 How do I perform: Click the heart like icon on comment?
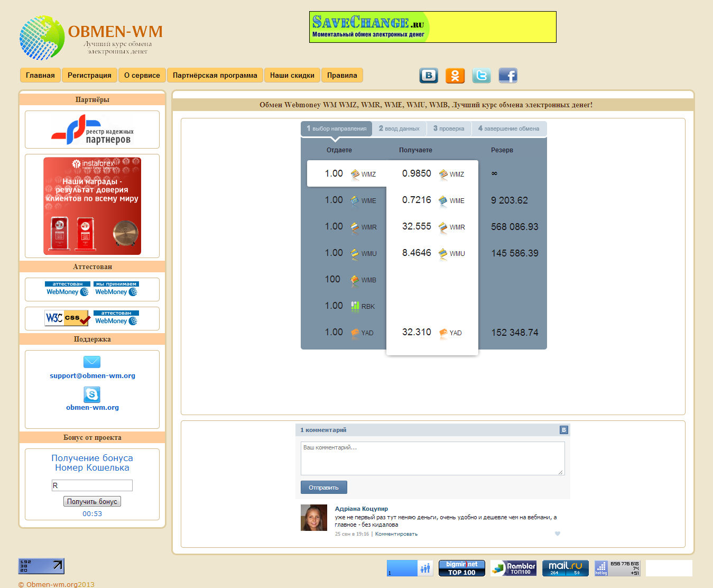(557, 534)
